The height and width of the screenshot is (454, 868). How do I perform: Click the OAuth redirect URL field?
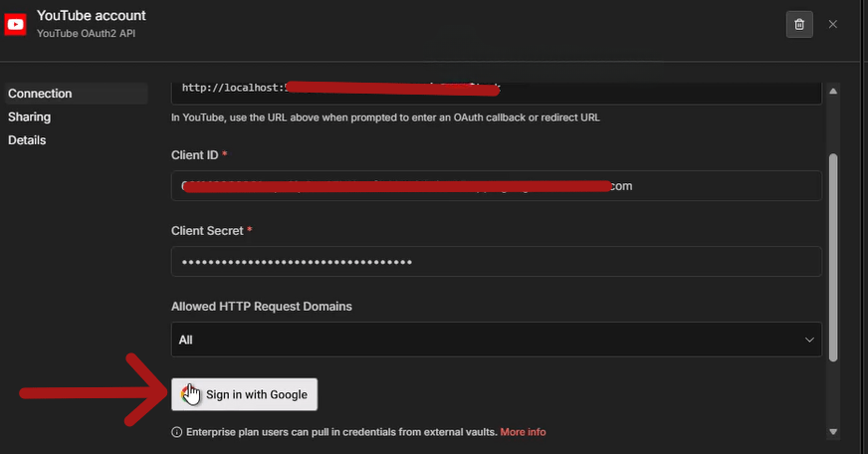(497, 93)
